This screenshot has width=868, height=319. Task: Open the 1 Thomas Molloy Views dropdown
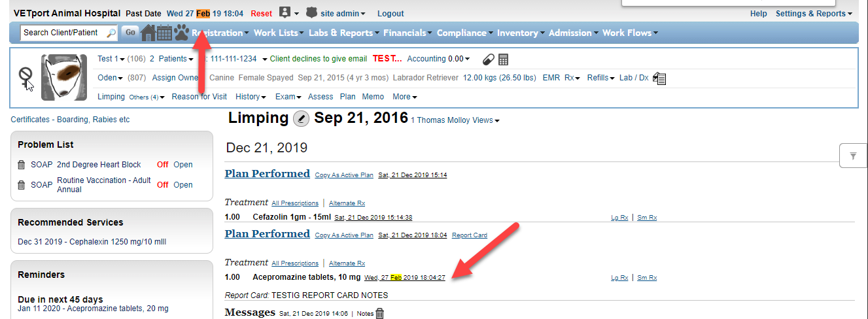point(455,120)
